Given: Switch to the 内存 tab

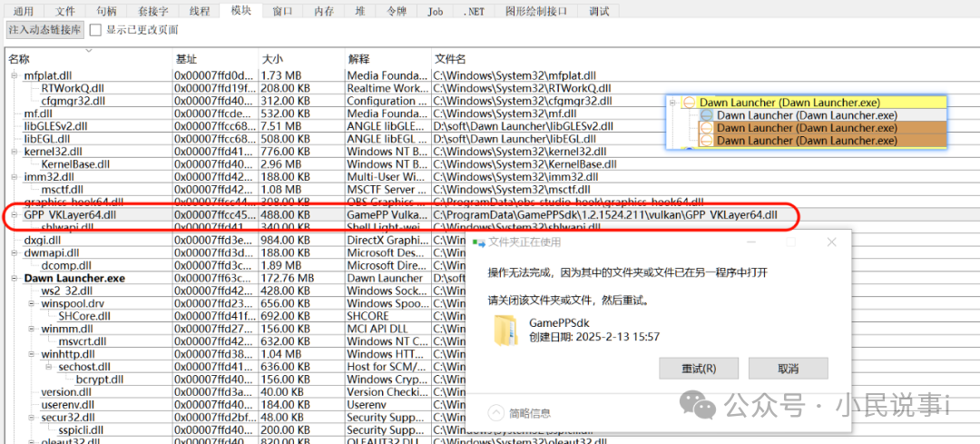Looking at the screenshot, I should (x=324, y=11).
